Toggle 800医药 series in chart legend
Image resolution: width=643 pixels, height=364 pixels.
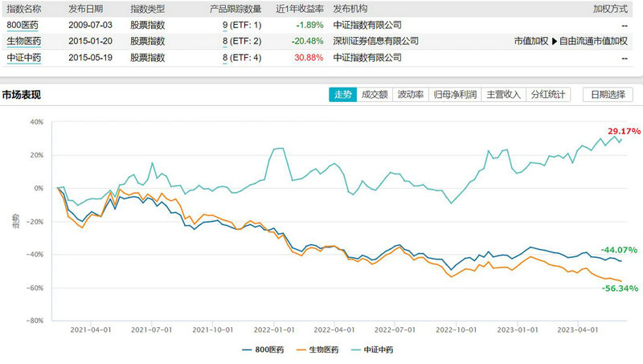263,350
